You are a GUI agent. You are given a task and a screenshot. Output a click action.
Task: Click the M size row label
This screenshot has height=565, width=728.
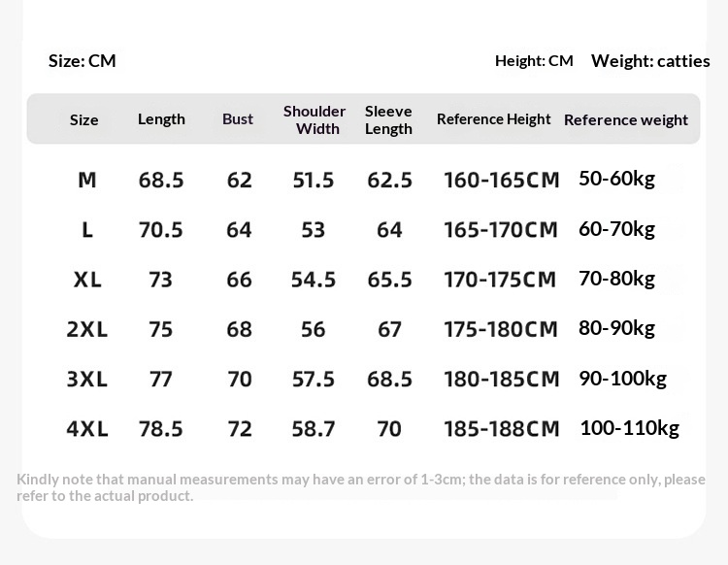tap(87, 180)
